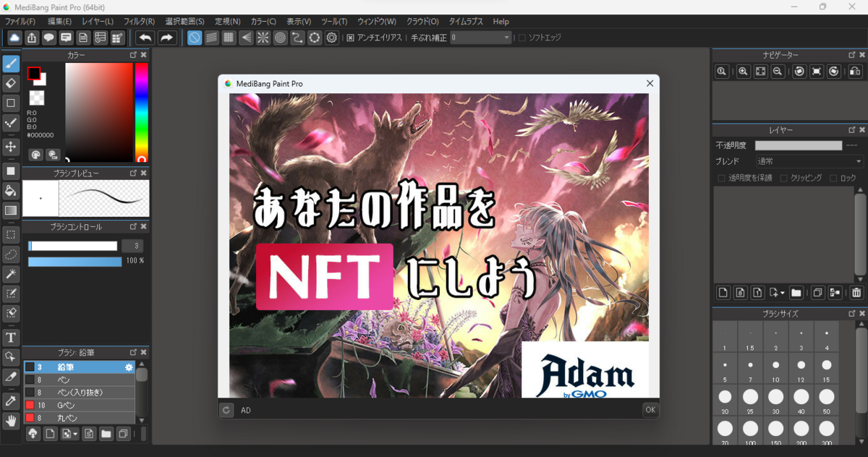The width and height of the screenshot is (868, 457).
Task: Select the Eraser tool
Action: click(x=11, y=83)
